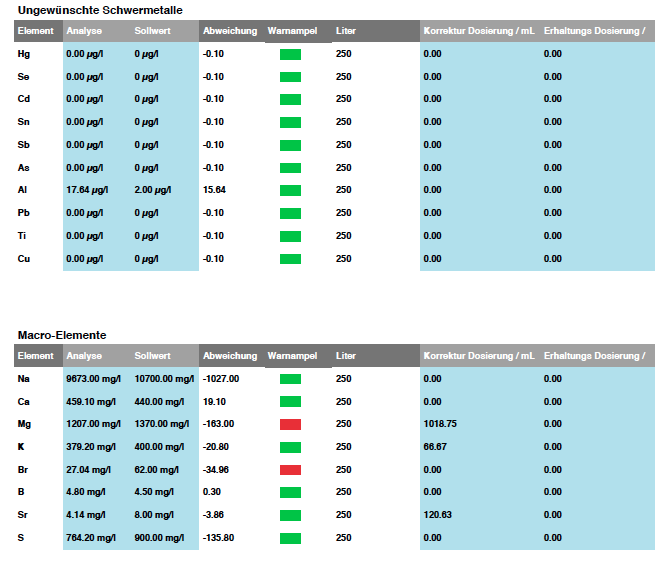The image size is (662, 576).
Task: Click the Cd element label
Action: [x=24, y=99]
